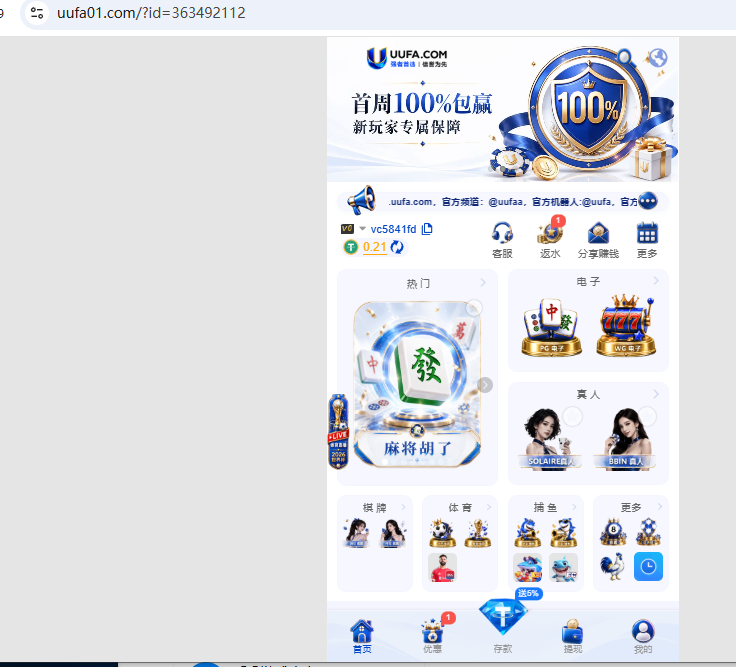736x667 pixels.
Task: Expand the 更多 category section using its arrow
Action: point(659,507)
